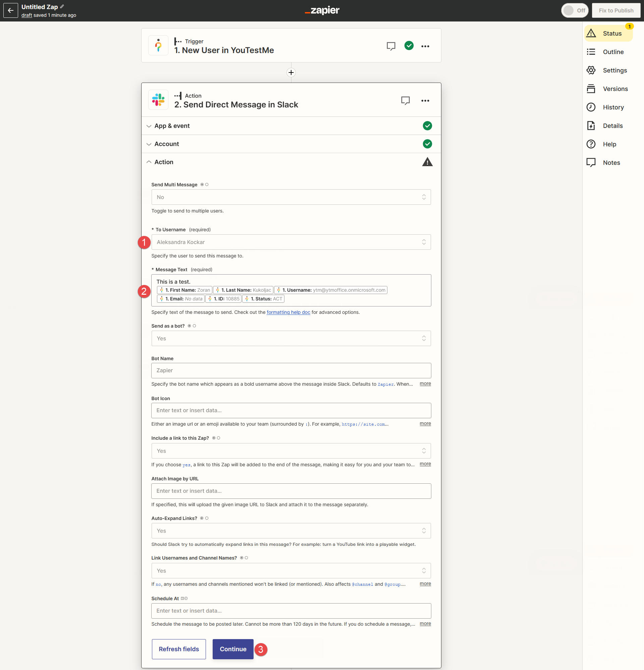The image size is (644, 670).
Task: Open comment on New User trigger step
Action: [x=391, y=46]
